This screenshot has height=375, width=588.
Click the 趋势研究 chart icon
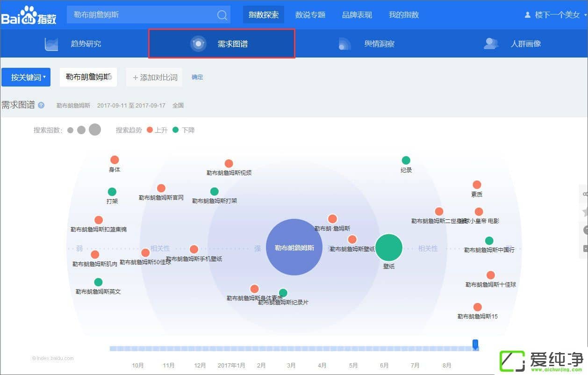(x=51, y=44)
